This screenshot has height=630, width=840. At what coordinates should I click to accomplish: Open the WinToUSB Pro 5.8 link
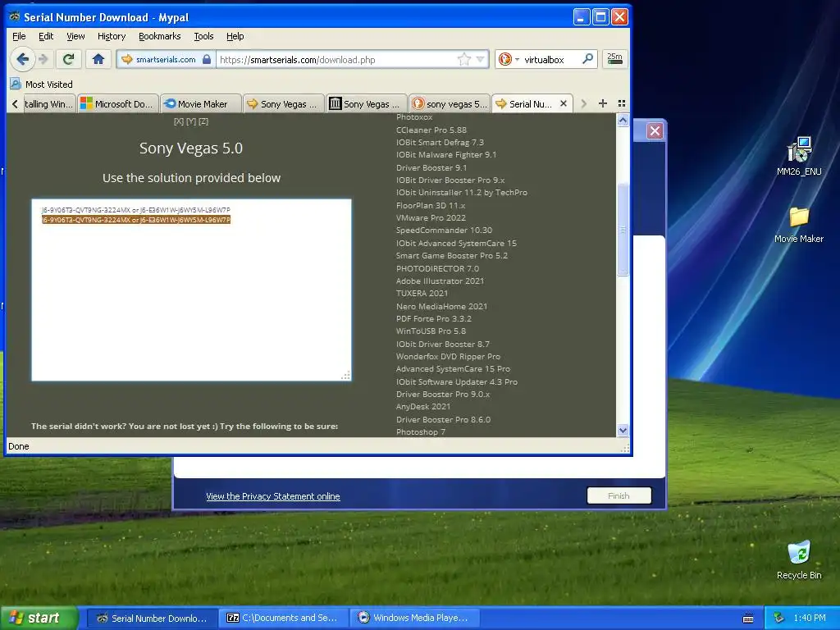coord(431,331)
